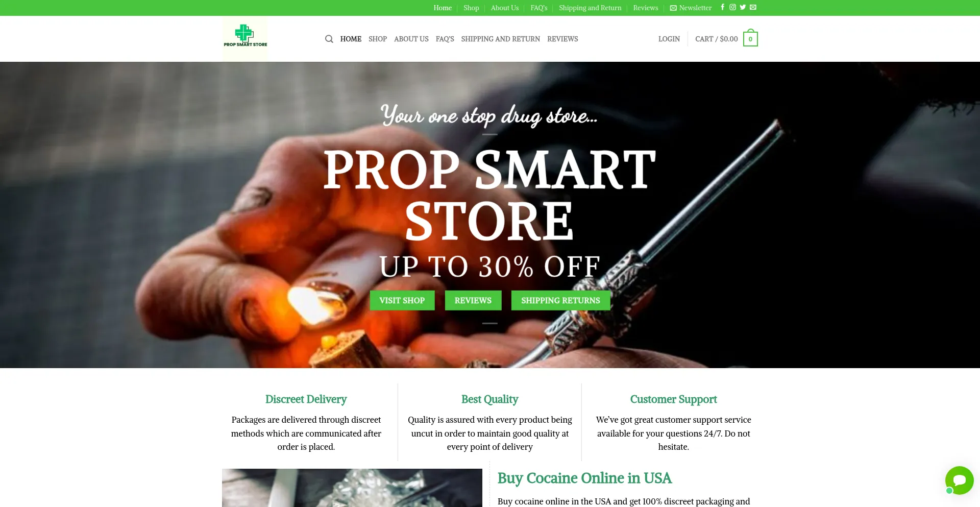980x507 pixels.
Task: Click the email envelope icon beside Twitter
Action: 753,7
